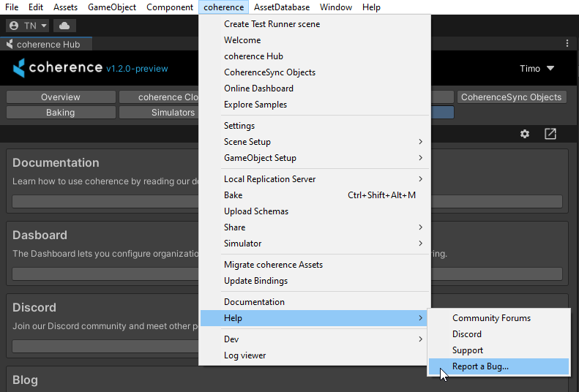Open the three-dot panel options menu
Viewport: 579px width, 392px height.
[567, 44]
